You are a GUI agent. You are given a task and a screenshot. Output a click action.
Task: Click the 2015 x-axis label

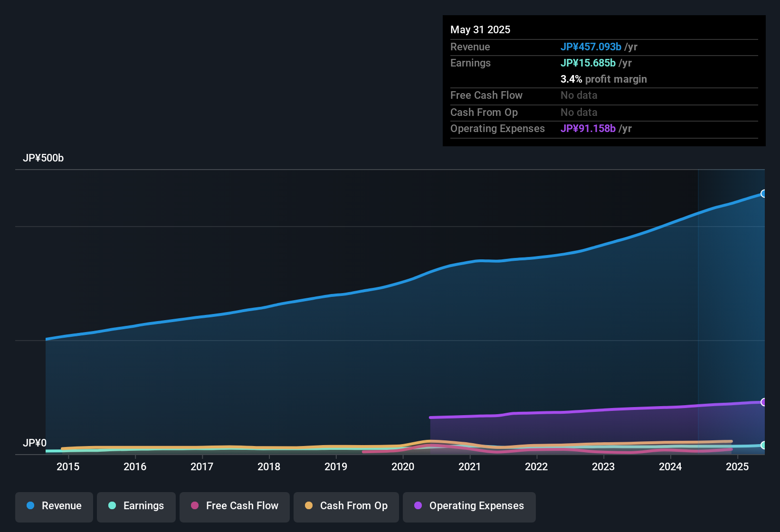68,466
